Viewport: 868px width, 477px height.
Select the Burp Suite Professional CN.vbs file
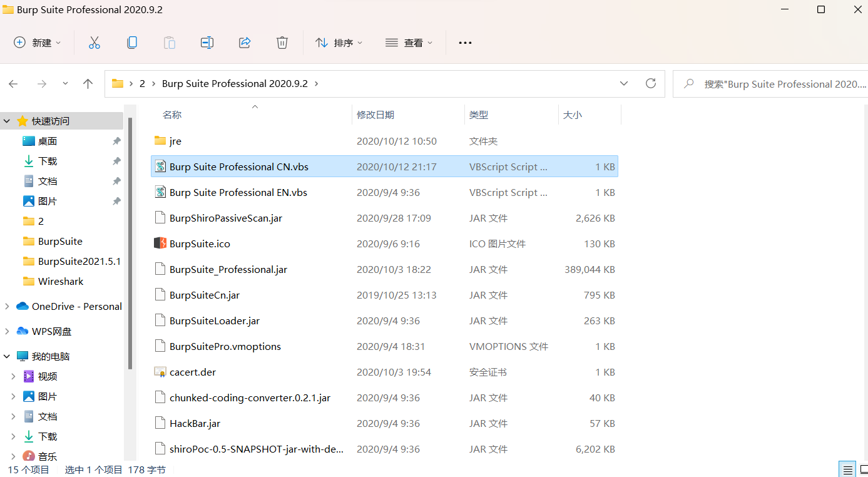384,167
